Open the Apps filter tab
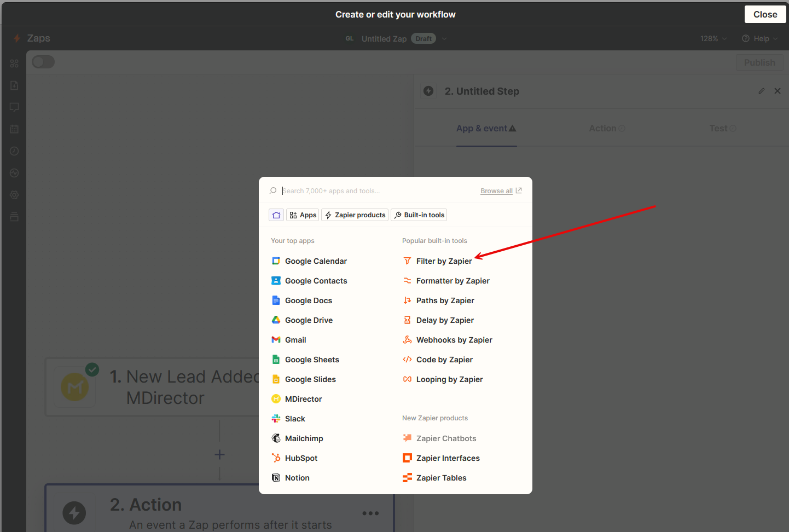The height and width of the screenshot is (532, 789). 303,215
